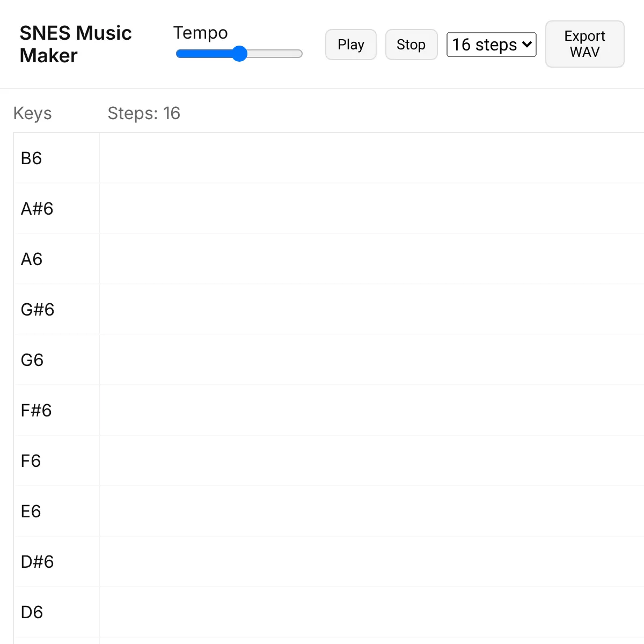Select the B6 key row label
The width and height of the screenshot is (644, 644).
(x=31, y=158)
